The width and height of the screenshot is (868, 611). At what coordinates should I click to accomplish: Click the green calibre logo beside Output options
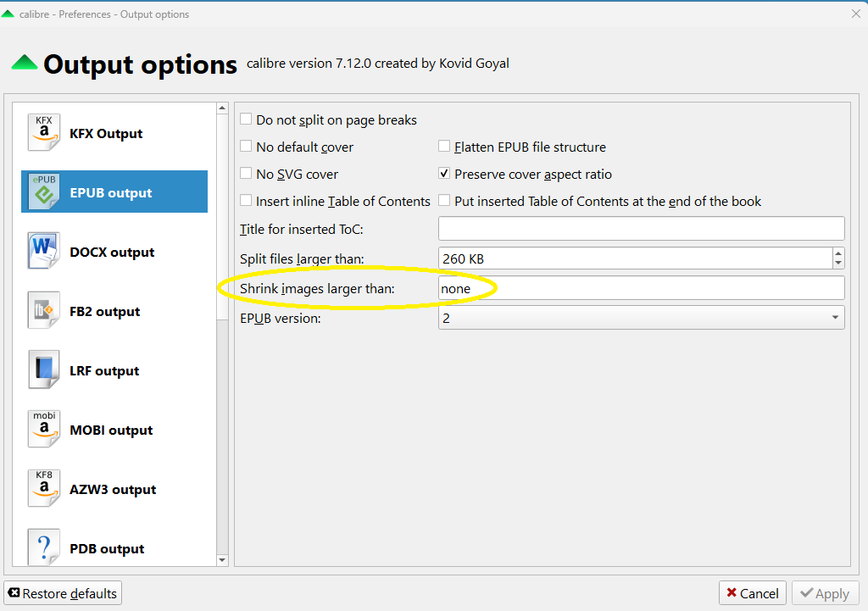pos(25,63)
